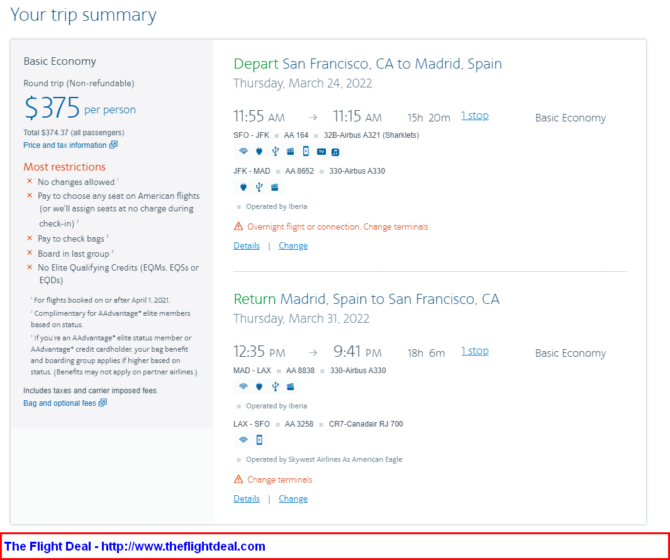670x560 pixels.
Task: Click the Board in last group restriction
Action: [73, 254]
